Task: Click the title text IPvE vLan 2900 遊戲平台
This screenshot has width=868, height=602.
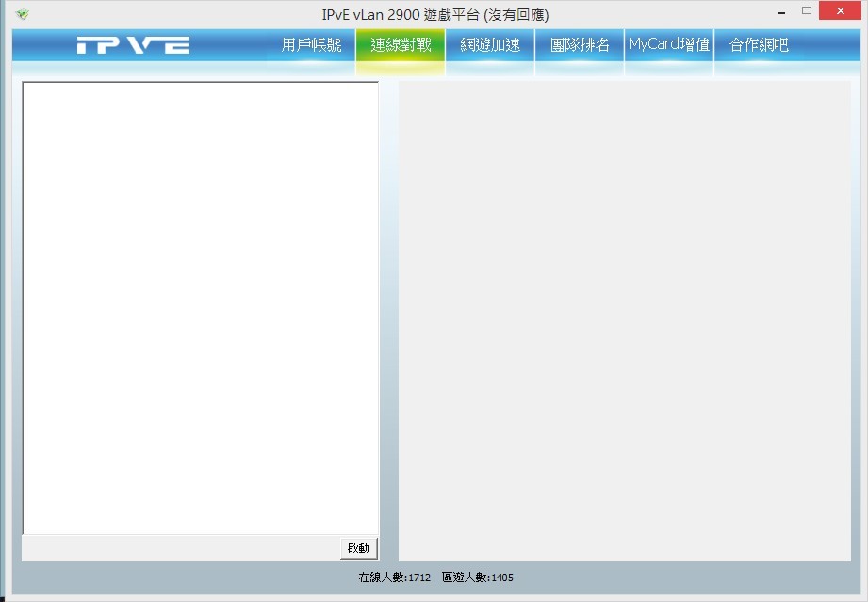Action: (401, 14)
